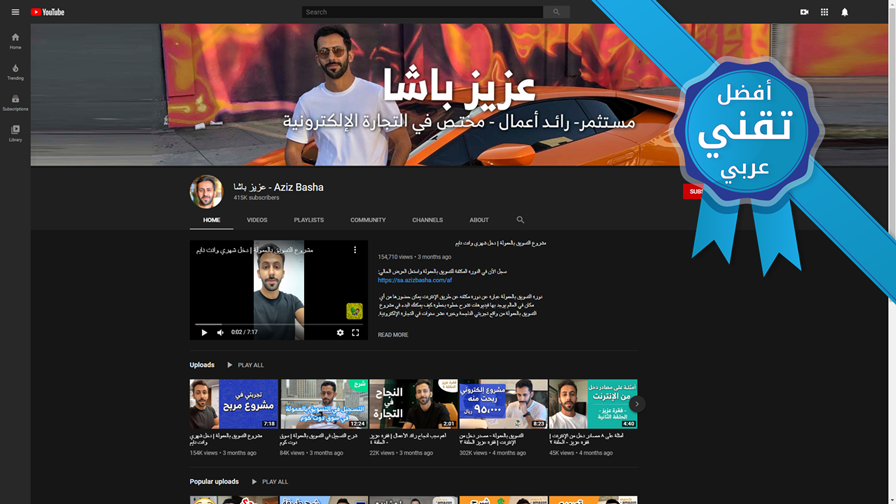Click the page vertical scrollbar
Image resolution: width=896 pixels, height=504 pixels.
[x=892, y=252]
